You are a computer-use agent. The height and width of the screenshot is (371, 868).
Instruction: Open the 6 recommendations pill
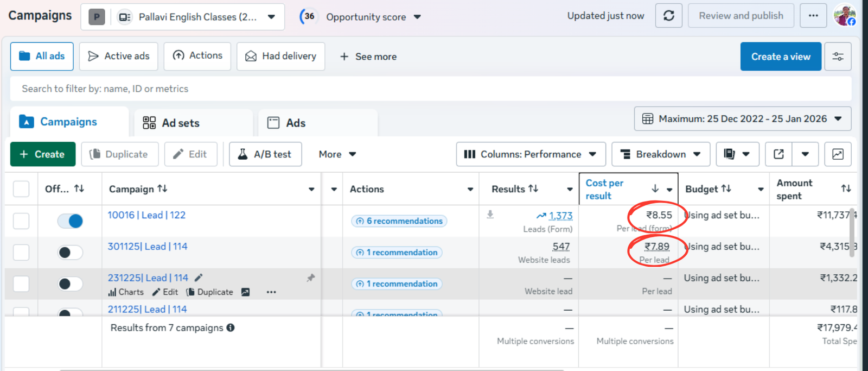coord(399,221)
